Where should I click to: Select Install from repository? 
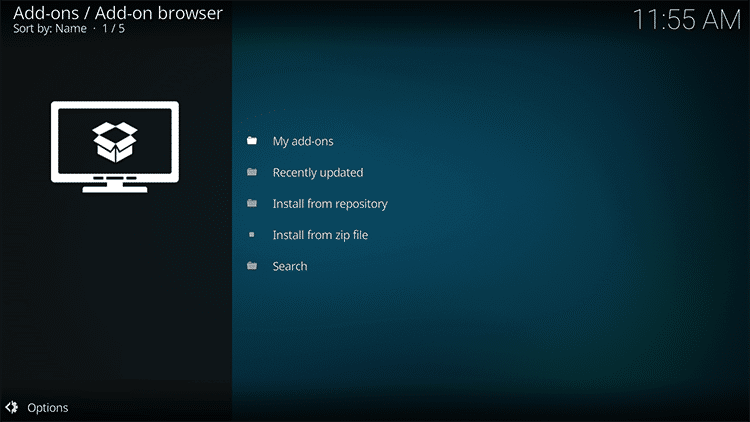(x=330, y=204)
